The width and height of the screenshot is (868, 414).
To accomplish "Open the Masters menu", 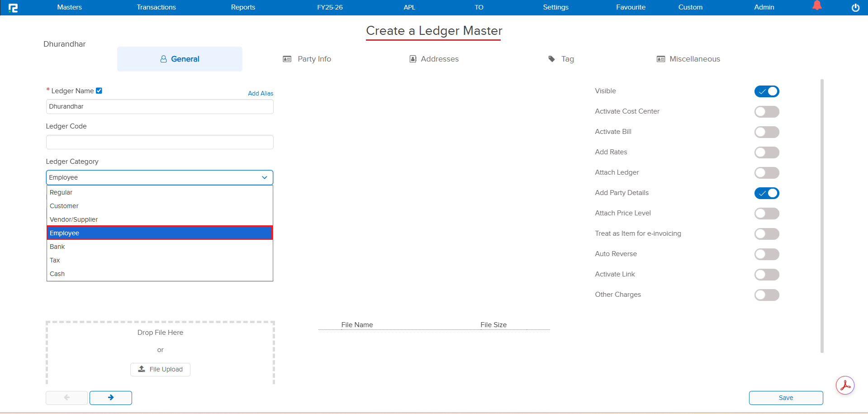I will [69, 7].
